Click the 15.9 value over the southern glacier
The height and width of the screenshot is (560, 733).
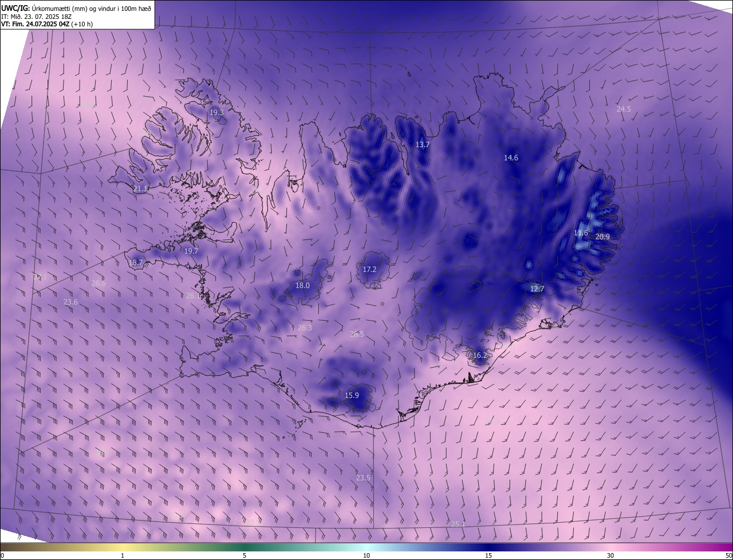352,395
